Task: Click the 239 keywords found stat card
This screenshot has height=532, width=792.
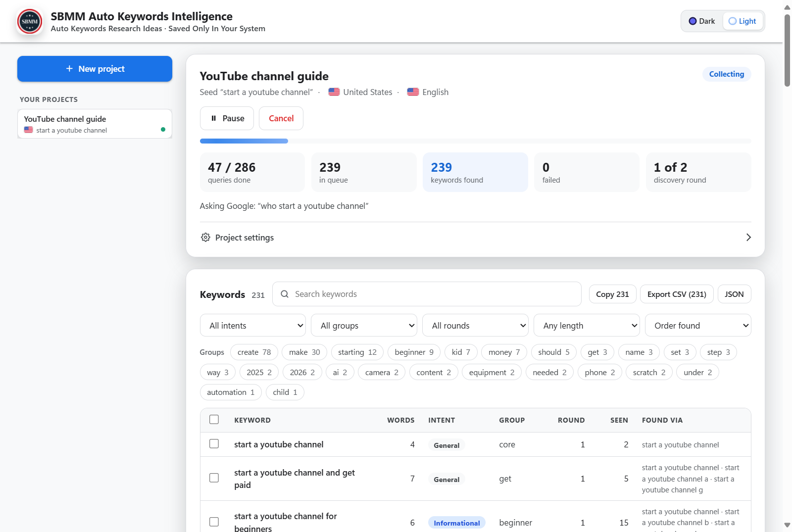Action: pos(475,172)
